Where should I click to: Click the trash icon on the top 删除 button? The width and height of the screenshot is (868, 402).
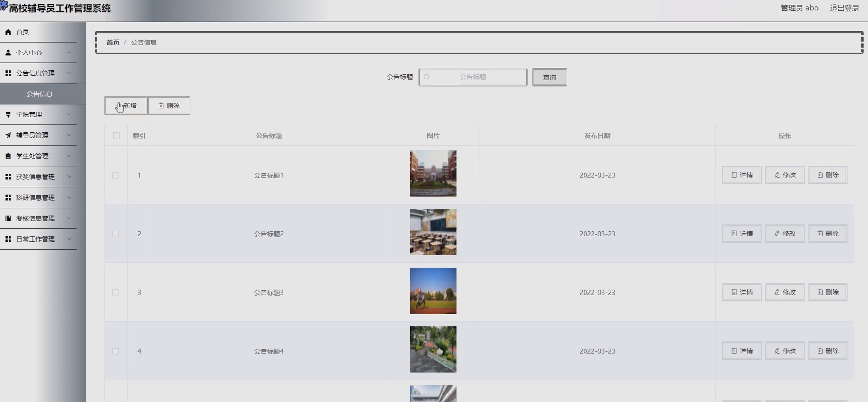[x=161, y=105]
